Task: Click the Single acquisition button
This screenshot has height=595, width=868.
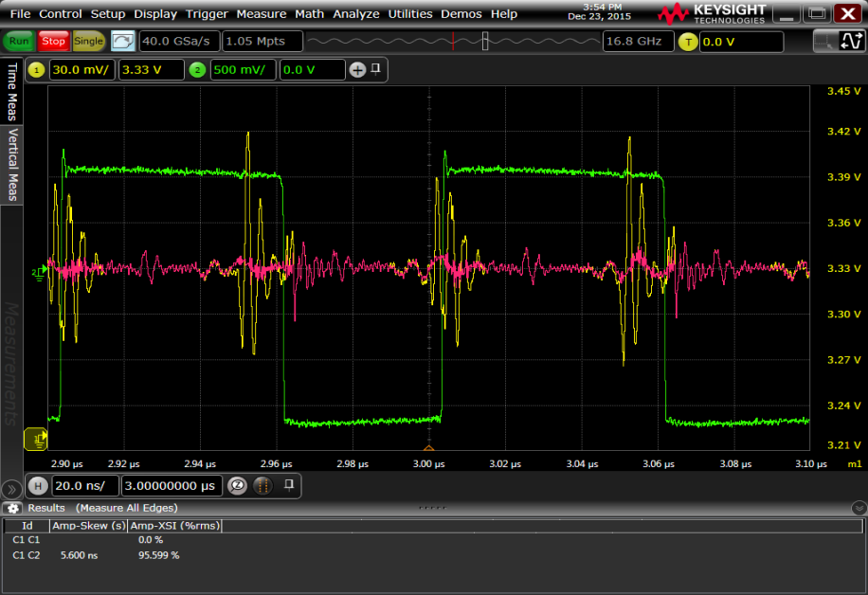Action: click(88, 41)
